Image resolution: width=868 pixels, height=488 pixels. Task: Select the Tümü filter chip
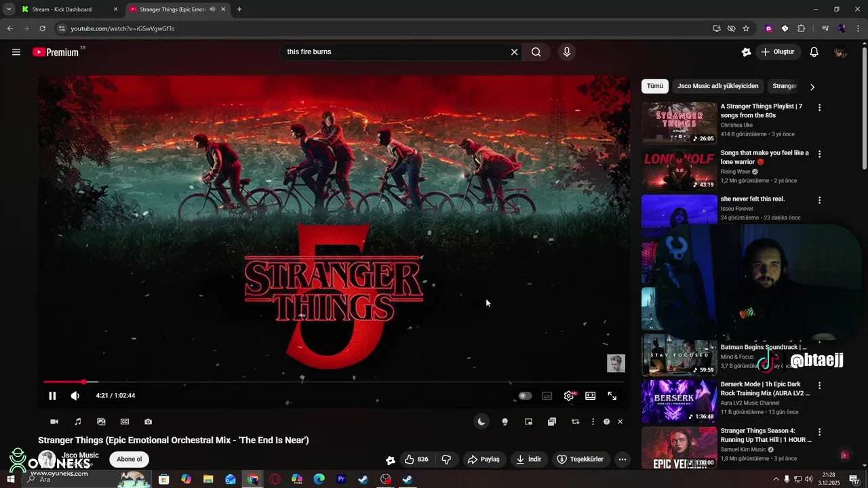tap(654, 86)
